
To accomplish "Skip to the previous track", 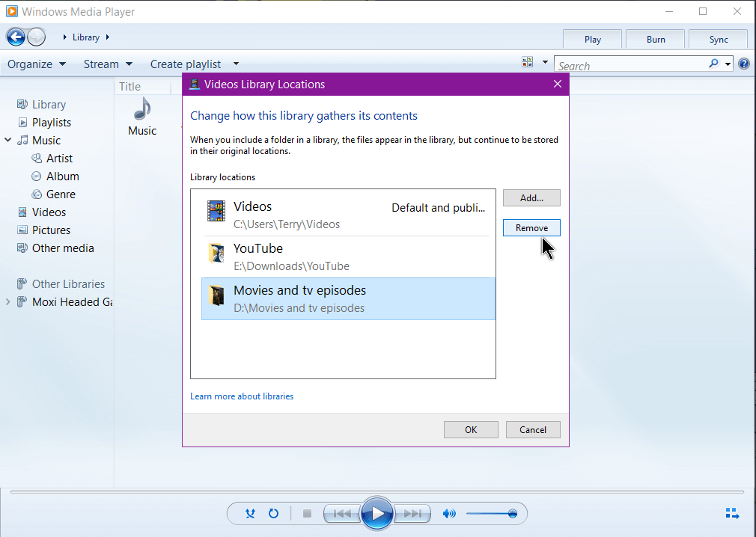I will click(x=342, y=513).
